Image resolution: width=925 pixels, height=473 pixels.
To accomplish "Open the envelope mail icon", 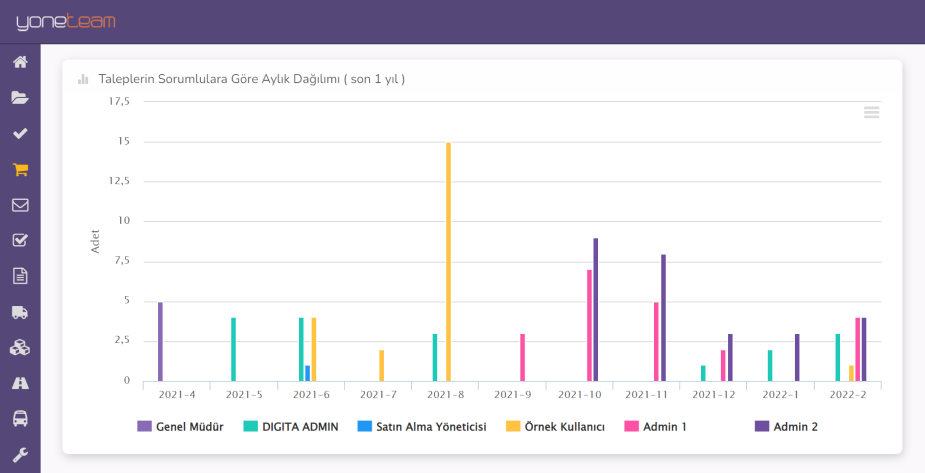I will tap(20, 205).
